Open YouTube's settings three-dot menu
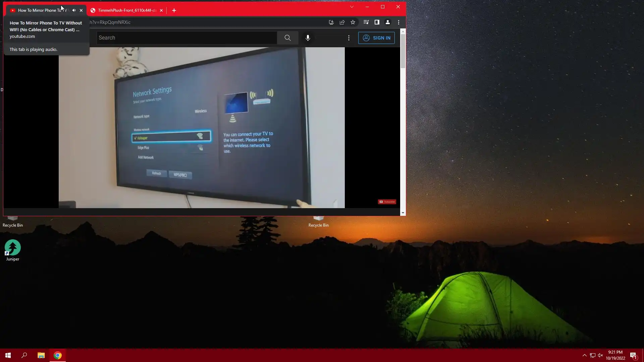The image size is (644, 362). (x=349, y=38)
